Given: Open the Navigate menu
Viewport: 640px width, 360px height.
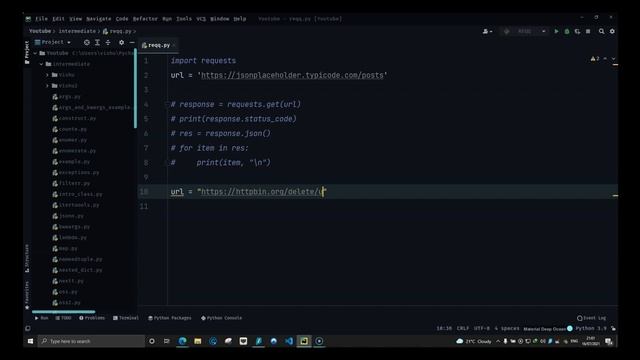Looking at the screenshot, I should point(99,19).
